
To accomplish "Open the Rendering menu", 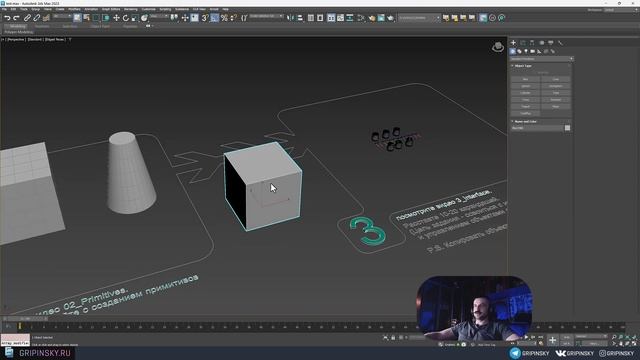I will [131, 9].
